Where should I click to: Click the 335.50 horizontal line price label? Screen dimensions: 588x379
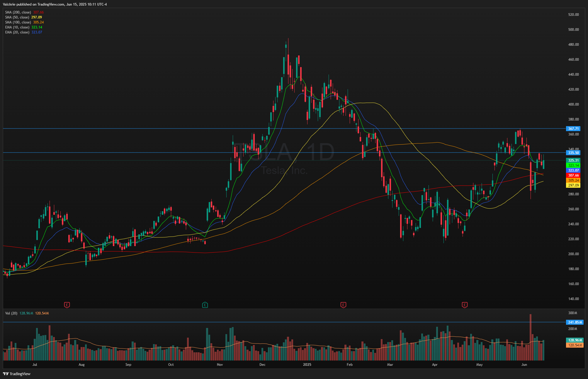coord(573,153)
